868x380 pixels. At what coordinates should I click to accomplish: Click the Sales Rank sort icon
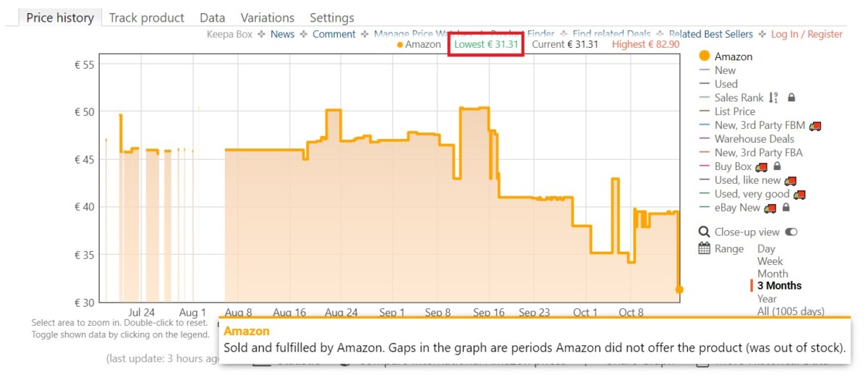point(773,98)
